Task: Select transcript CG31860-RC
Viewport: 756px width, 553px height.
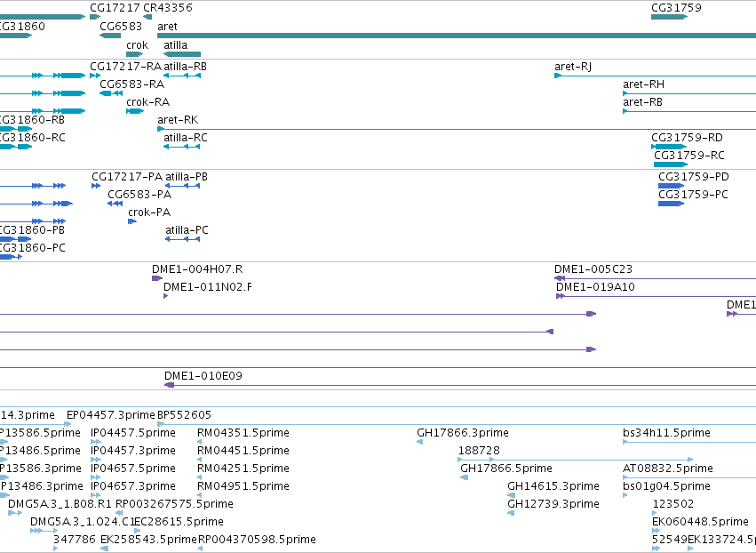Action: [32, 138]
